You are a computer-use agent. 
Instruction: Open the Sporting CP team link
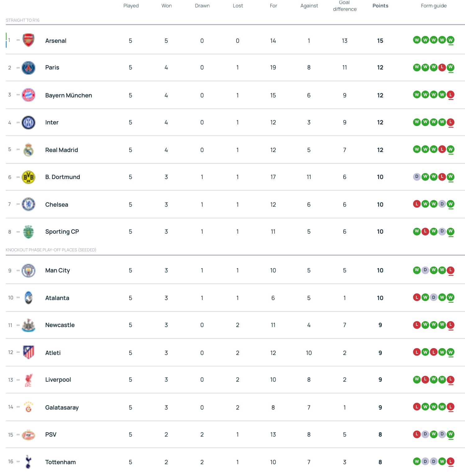[62, 231]
